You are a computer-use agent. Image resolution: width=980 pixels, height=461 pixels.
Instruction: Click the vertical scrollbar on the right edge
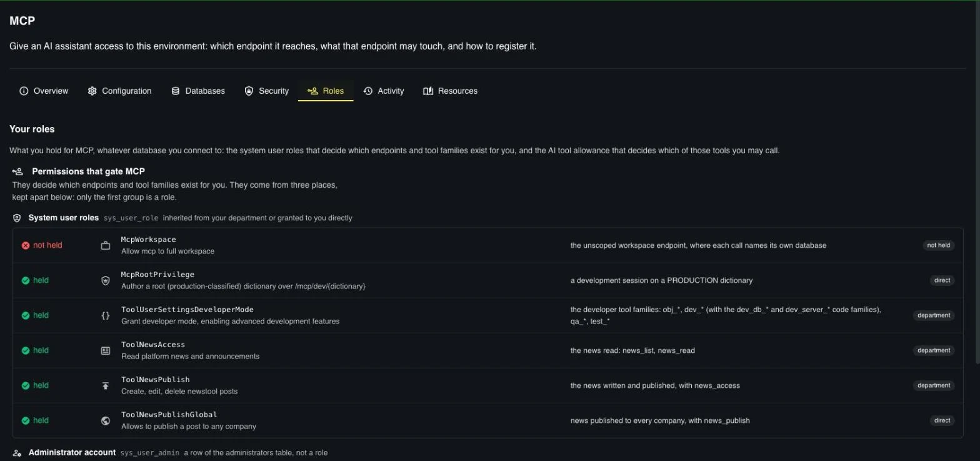pyautogui.click(x=977, y=181)
